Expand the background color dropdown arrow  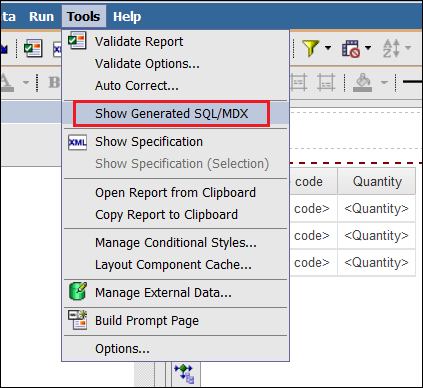pos(384,82)
